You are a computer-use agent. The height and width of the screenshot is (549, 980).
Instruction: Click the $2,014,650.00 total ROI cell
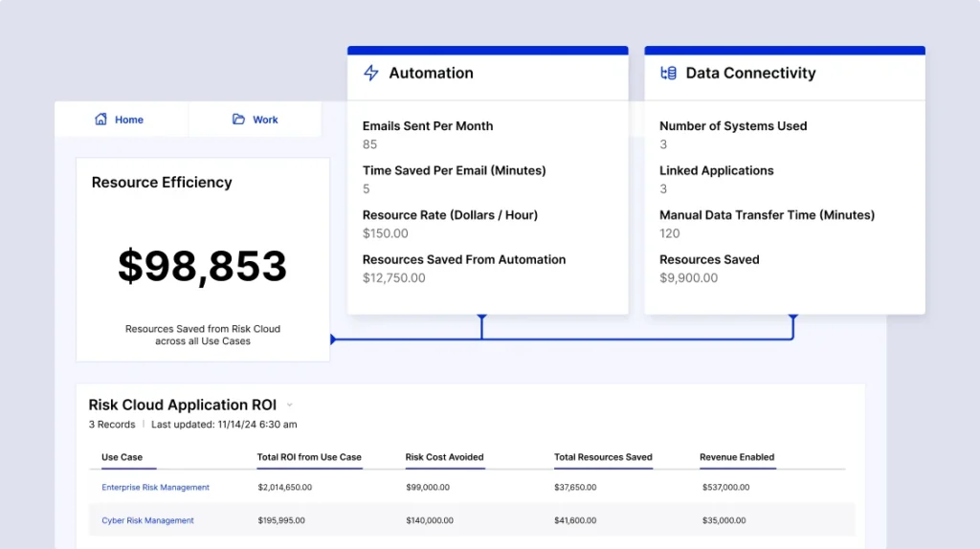coord(285,487)
